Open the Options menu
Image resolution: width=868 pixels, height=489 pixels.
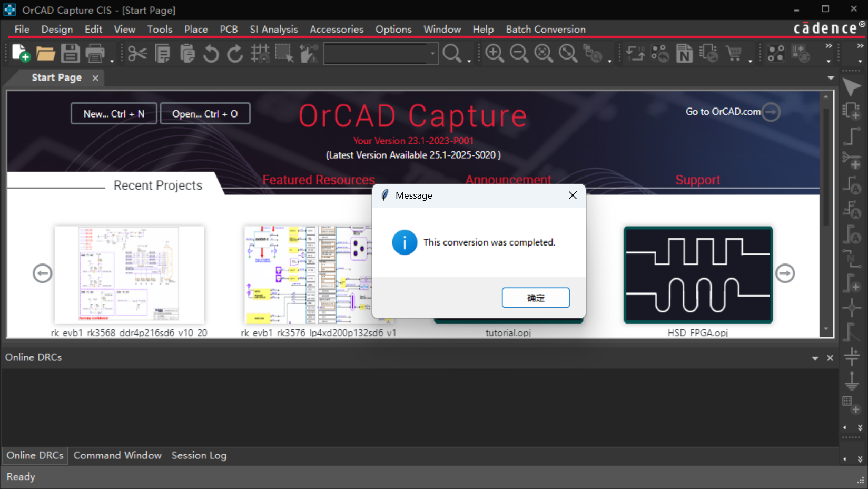(x=393, y=30)
